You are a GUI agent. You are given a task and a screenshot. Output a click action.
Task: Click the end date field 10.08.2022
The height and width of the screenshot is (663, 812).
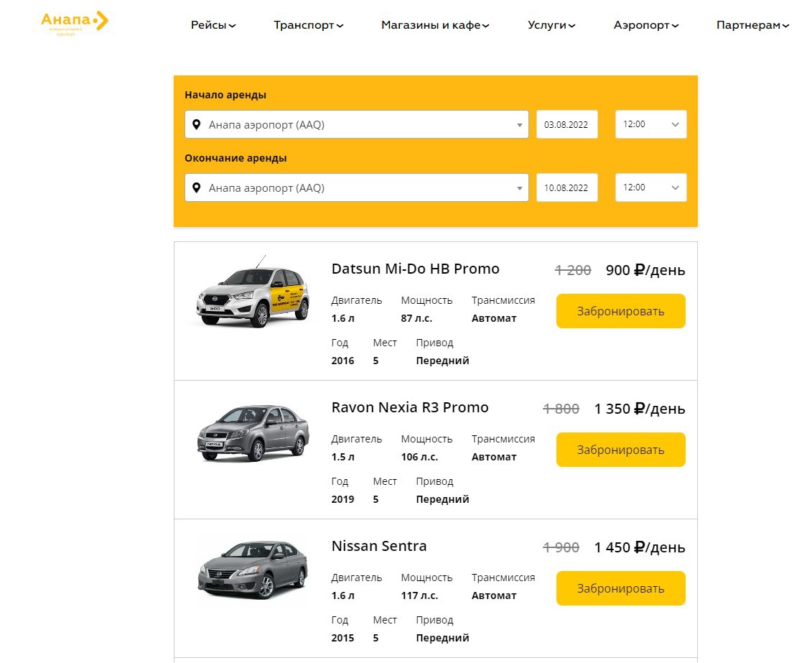click(567, 187)
